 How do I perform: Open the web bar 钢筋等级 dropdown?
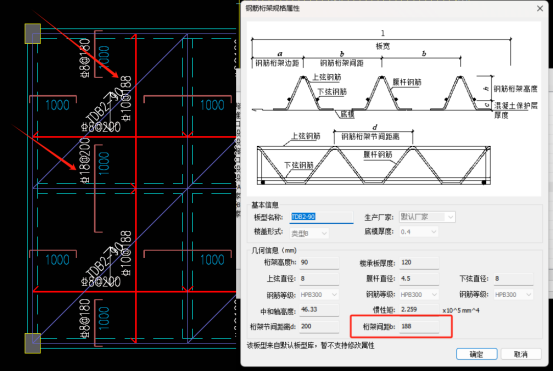419,294
